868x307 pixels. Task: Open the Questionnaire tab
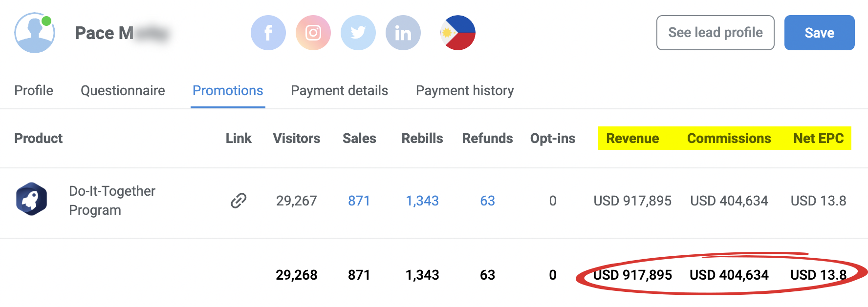(x=123, y=90)
